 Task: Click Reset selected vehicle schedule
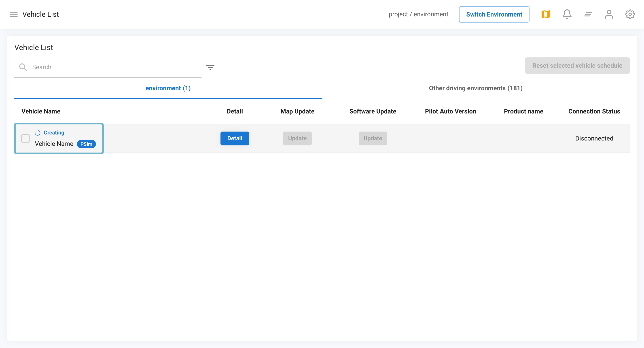[x=577, y=66]
